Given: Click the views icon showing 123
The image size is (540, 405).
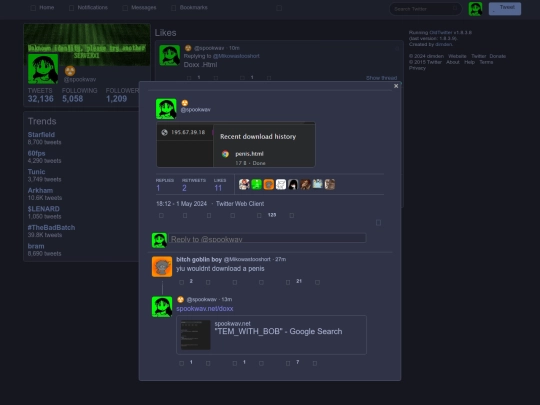Looking at the screenshot, I should [259, 216].
